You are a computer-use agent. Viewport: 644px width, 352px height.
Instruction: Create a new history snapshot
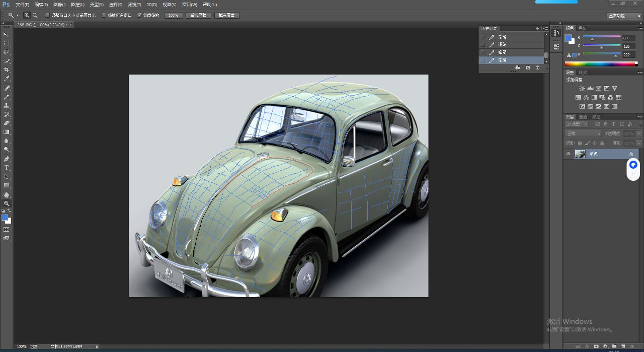[x=528, y=67]
